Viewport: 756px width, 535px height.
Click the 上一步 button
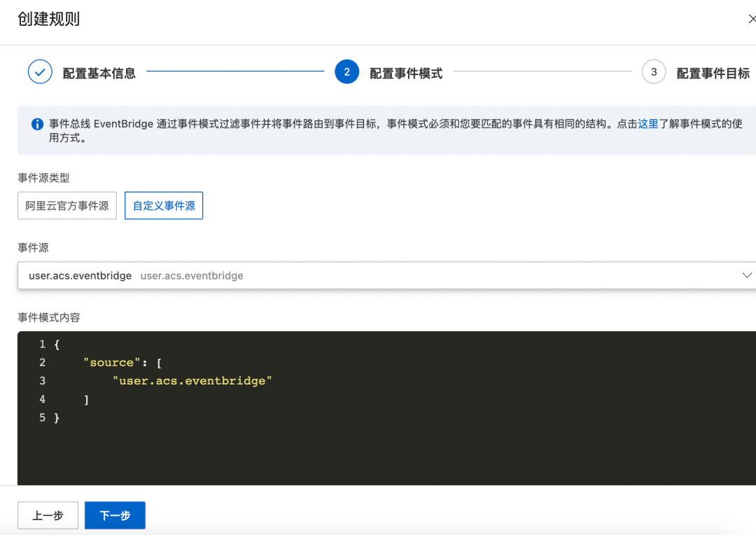(x=48, y=515)
